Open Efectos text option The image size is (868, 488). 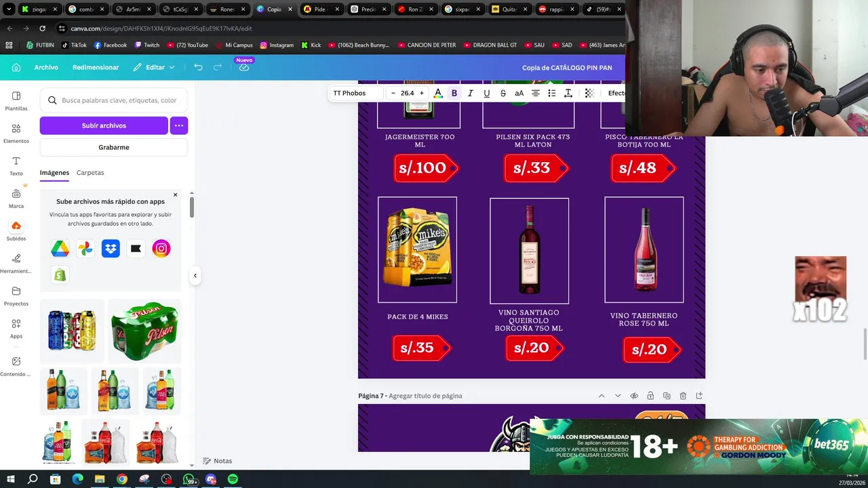tap(616, 93)
